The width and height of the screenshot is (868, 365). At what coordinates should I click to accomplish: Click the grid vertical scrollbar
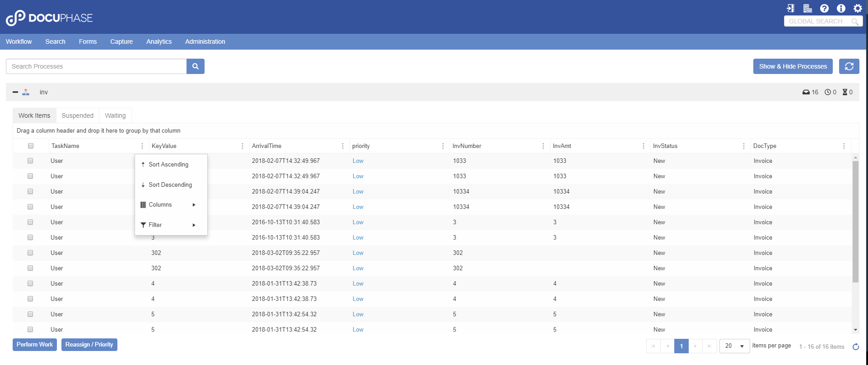pos(855,221)
